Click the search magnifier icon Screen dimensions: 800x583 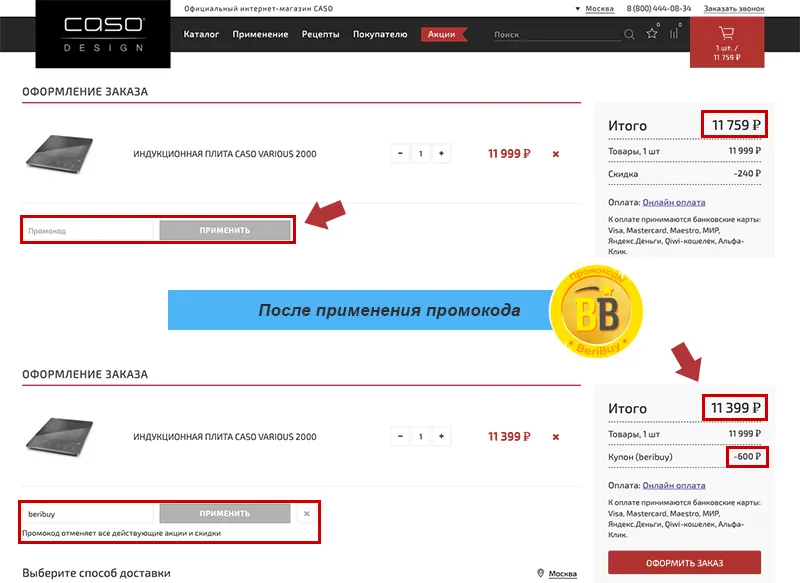point(629,34)
